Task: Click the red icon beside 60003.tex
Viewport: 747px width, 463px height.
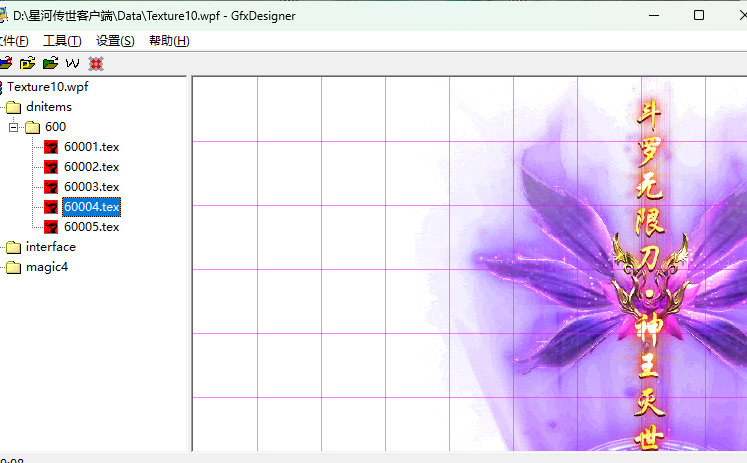Action: tap(51, 187)
